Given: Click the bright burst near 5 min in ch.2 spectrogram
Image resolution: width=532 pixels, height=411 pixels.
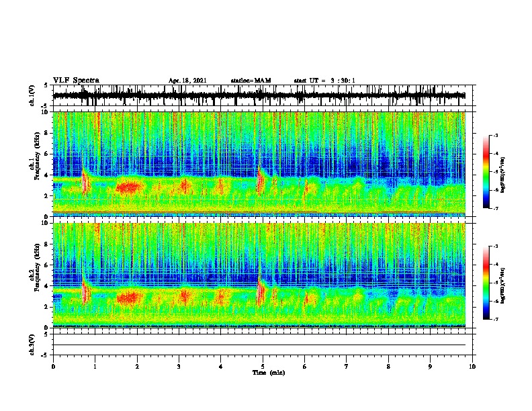Looking at the screenshot, I should [x=260, y=291].
